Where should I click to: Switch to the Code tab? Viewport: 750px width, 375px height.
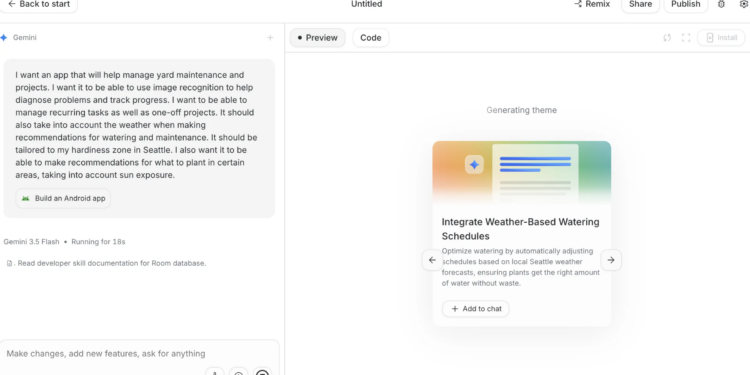tap(371, 38)
